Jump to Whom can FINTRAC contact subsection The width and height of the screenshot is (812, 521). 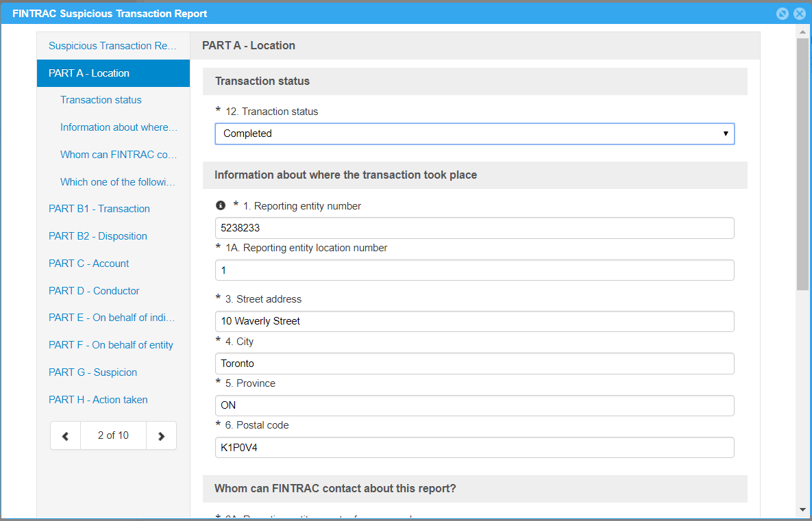(119, 155)
